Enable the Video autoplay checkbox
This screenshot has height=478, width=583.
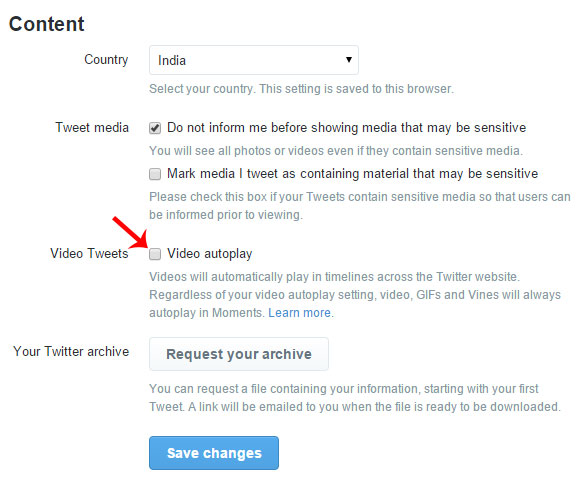[155, 254]
